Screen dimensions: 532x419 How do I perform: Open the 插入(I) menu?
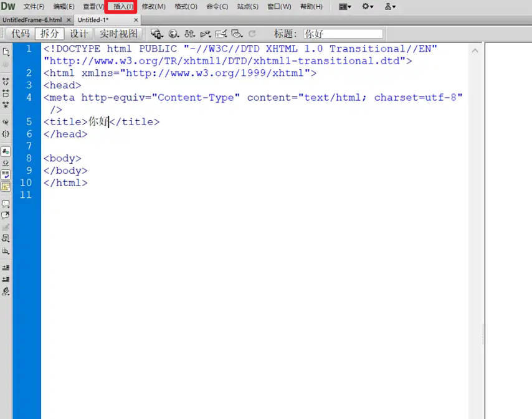click(123, 6)
